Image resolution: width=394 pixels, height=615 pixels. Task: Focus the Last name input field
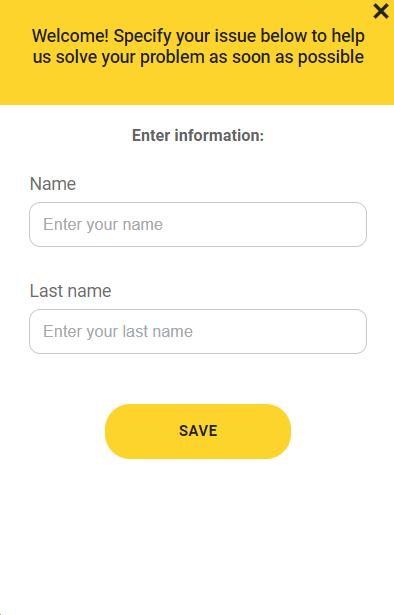click(x=198, y=331)
